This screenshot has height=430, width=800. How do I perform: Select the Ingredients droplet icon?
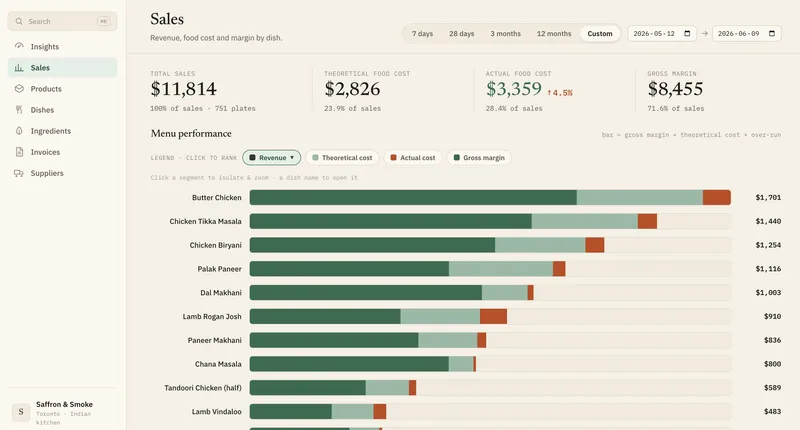coord(19,131)
